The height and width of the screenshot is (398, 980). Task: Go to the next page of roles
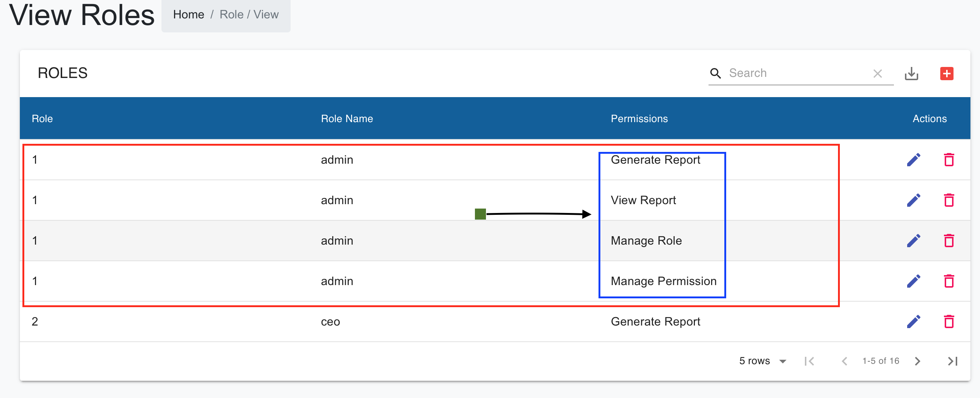point(917,361)
